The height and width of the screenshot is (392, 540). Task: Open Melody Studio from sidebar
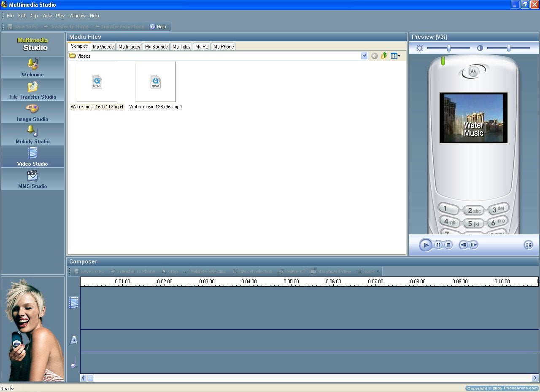coord(32,134)
